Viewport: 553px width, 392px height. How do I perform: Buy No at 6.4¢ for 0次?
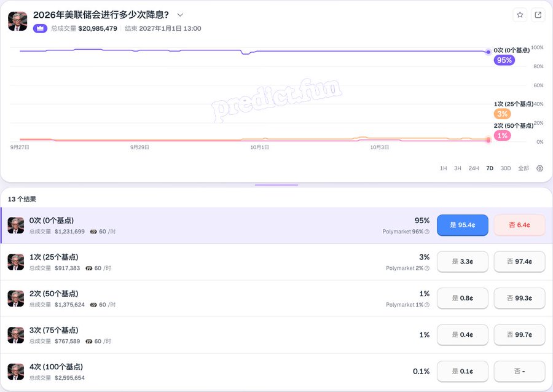(x=519, y=225)
